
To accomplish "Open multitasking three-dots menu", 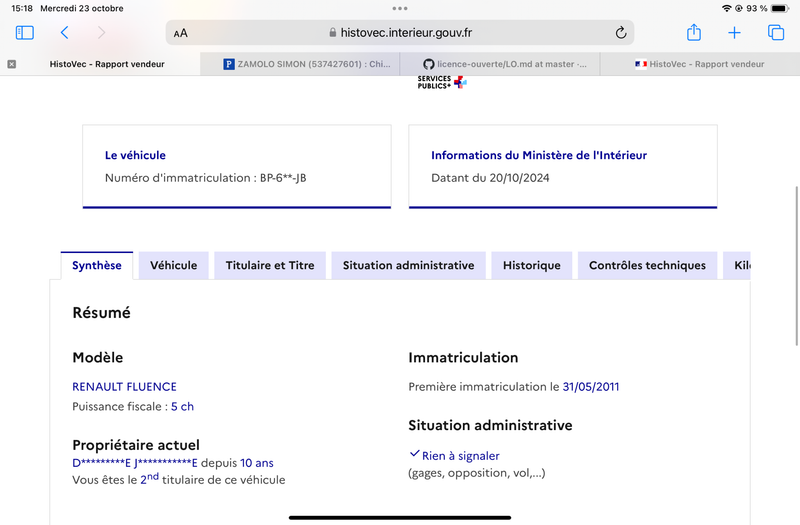I will [x=400, y=8].
